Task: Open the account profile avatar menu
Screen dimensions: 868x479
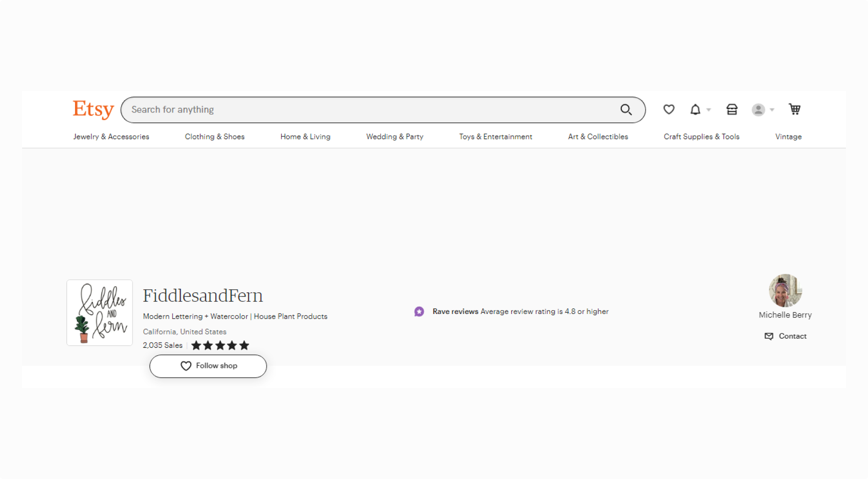Action: pos(758,110)
